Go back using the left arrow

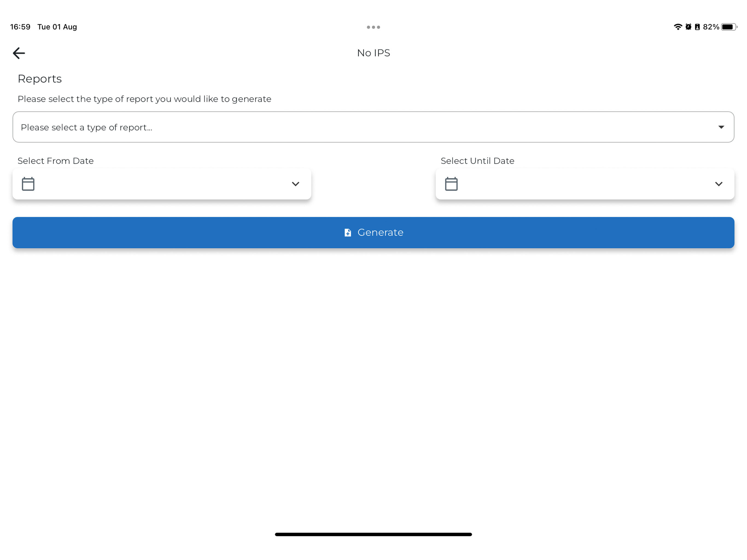[x=19, y=53]
